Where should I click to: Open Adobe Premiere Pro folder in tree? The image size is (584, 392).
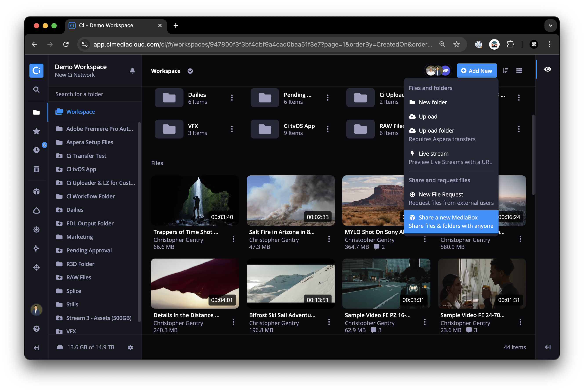(94, 129)
